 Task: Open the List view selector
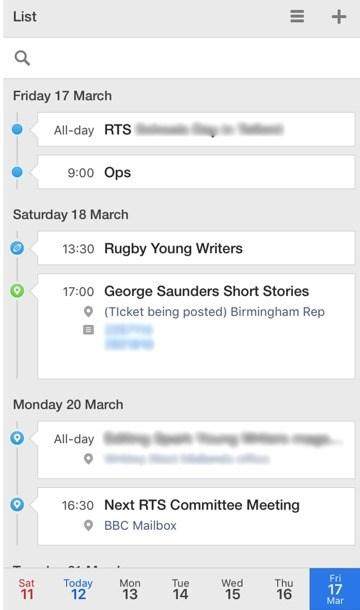pos(25,17)
